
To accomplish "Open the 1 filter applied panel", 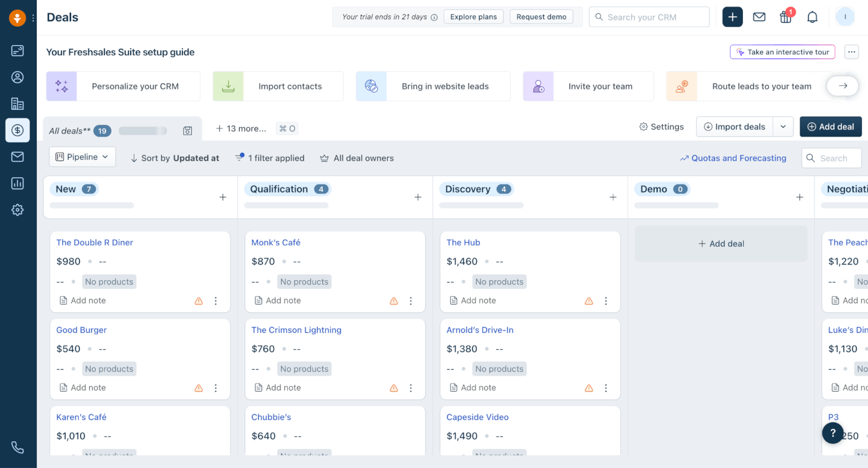I will [270, 158].
